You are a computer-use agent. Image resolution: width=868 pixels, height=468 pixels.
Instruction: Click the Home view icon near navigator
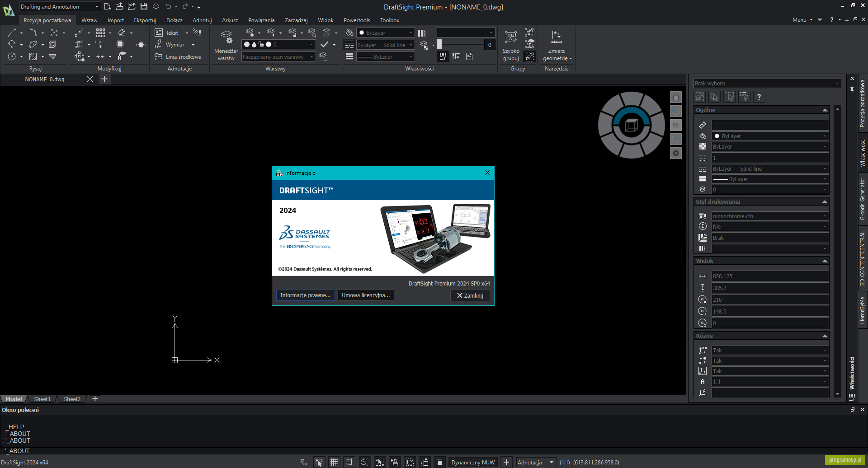675,97
